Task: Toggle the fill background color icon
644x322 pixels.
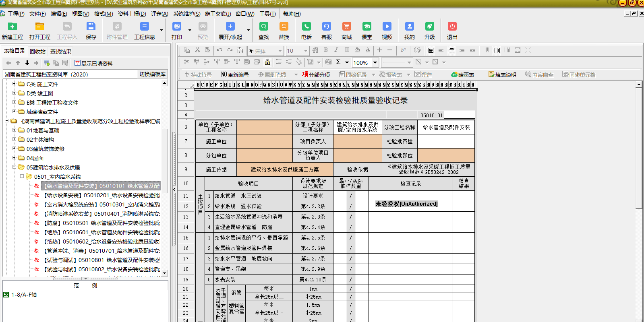Action: pyautogui.click(x=357, y=50)
